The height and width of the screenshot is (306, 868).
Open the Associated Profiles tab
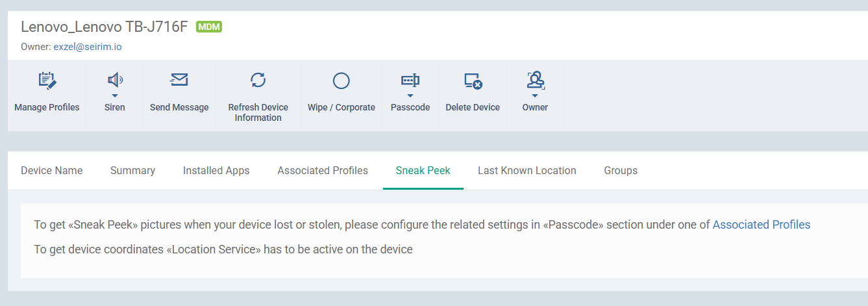(323, 170)
